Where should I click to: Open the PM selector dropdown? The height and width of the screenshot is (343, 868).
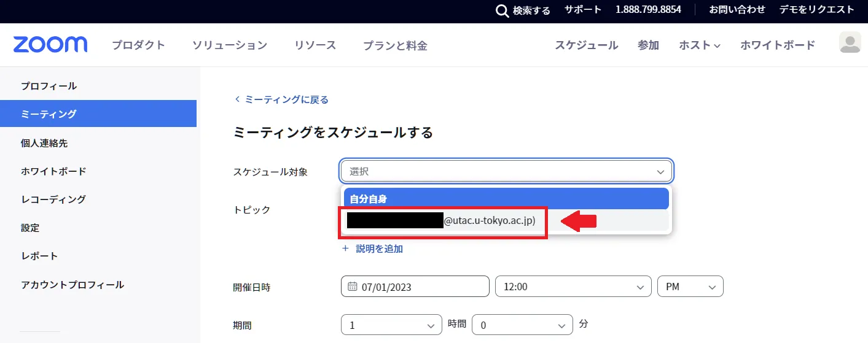click(690, 287)
